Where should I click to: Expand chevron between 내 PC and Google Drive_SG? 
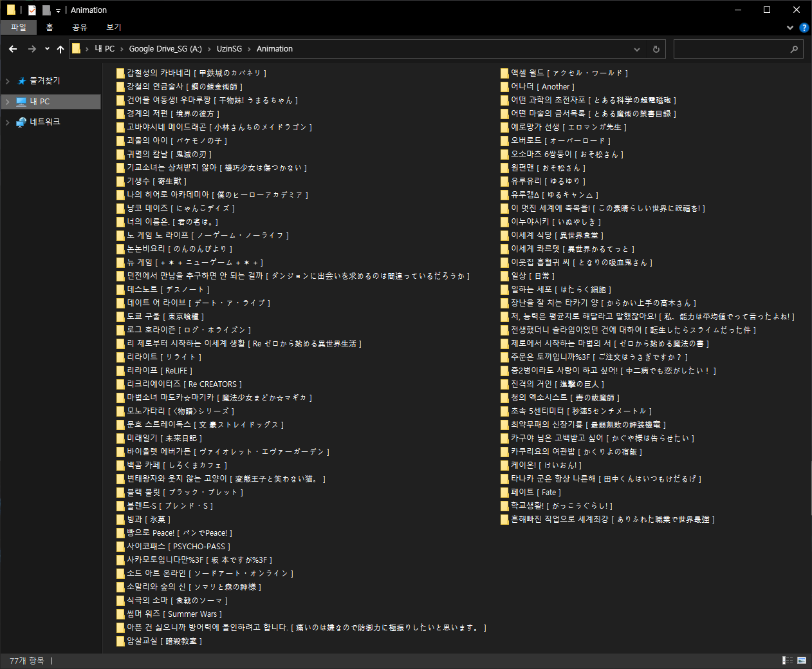click(122, 49)
